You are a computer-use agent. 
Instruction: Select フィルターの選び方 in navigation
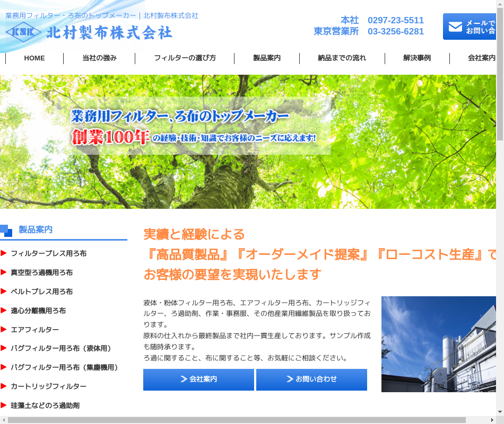185,58
